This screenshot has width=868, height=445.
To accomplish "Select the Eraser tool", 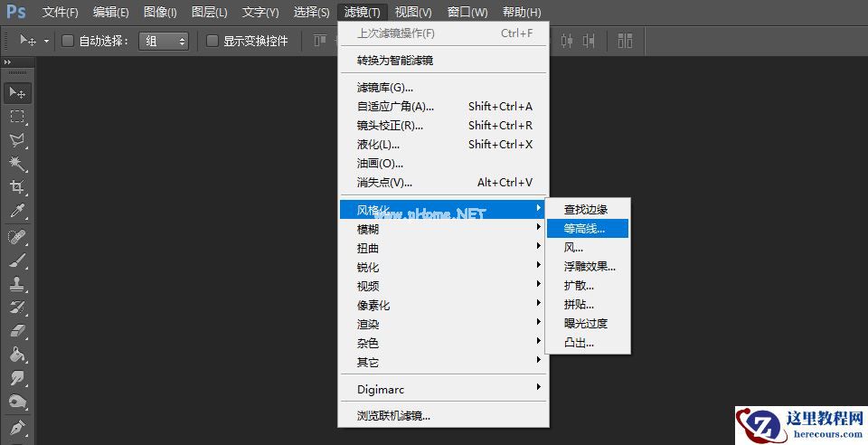I will (17, 331).
